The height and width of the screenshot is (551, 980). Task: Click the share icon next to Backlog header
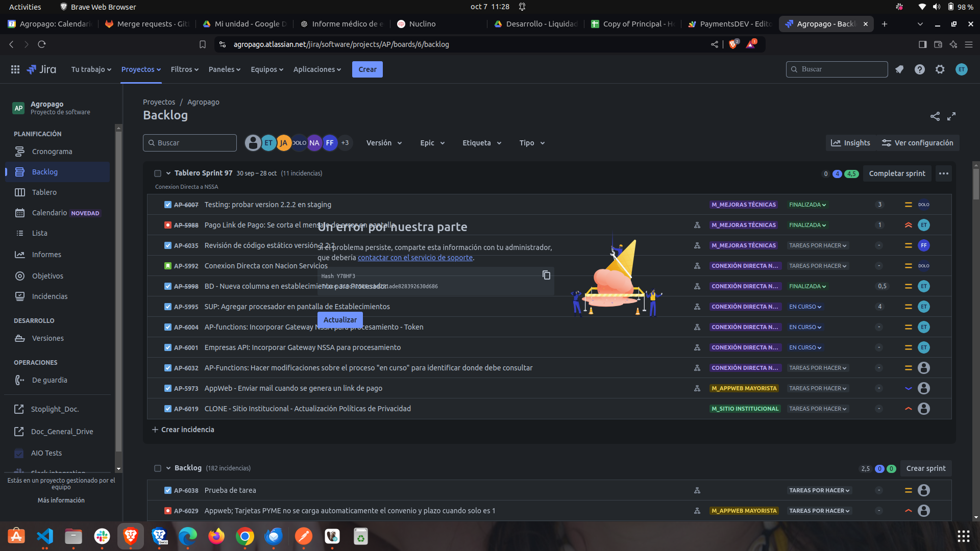(x=935, y=116)
